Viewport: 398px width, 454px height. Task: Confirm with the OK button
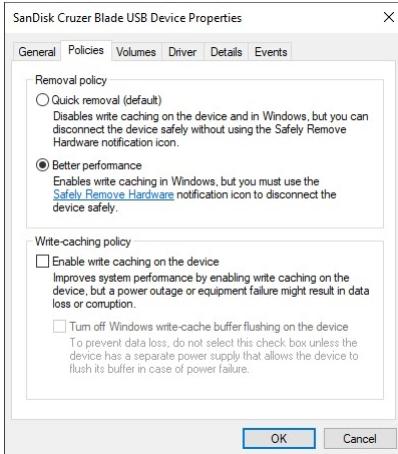(x=279, y=438)
